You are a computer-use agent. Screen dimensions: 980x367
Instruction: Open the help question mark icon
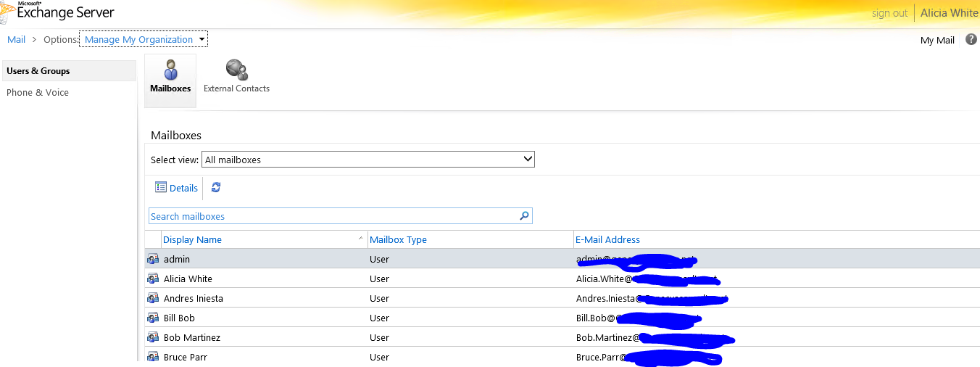tap(971, 40)
